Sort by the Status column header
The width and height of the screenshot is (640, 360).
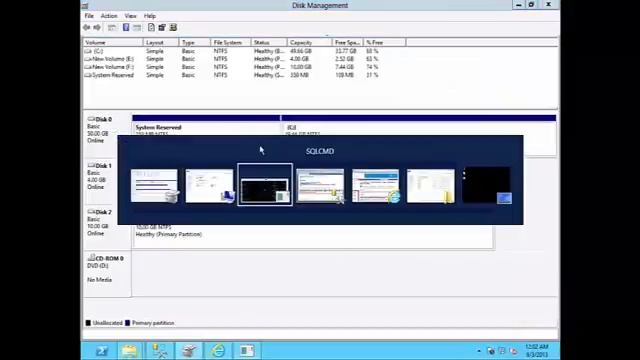(x=269, y=42)
